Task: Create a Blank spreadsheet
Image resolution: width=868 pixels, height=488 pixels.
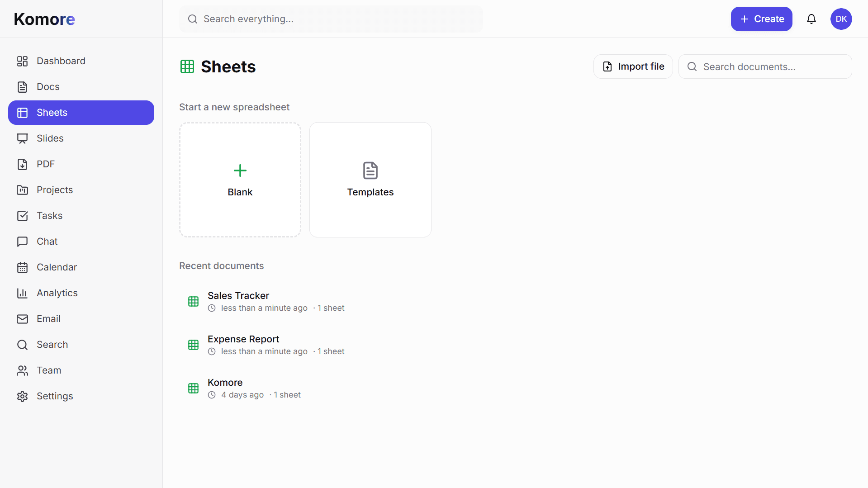Action: (x=240, y=180)
